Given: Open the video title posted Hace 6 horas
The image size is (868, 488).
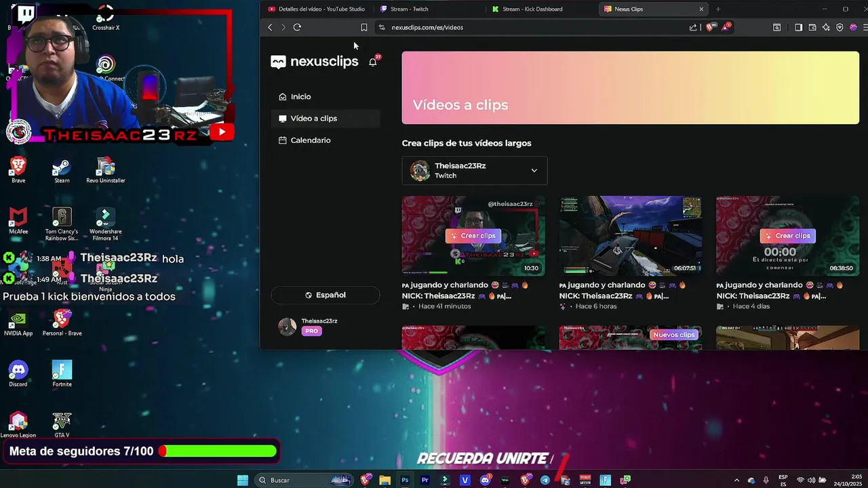Looking at the screenshot, I should [622, 290].
